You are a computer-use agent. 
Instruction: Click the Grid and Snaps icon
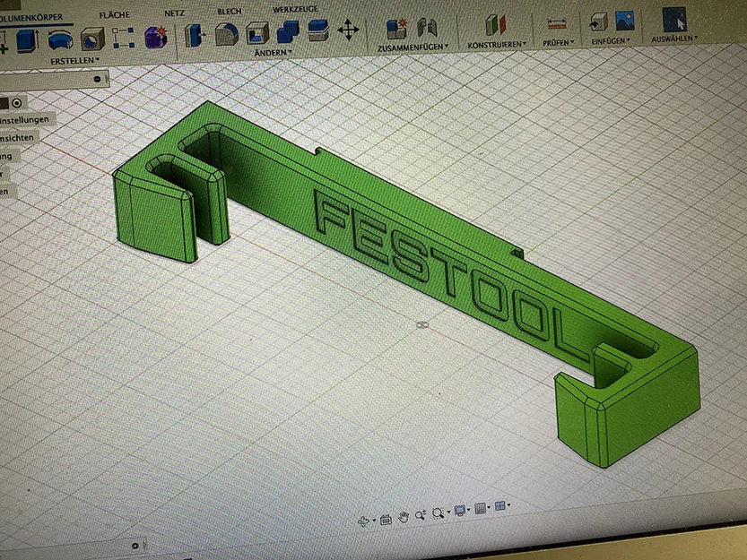481,508
